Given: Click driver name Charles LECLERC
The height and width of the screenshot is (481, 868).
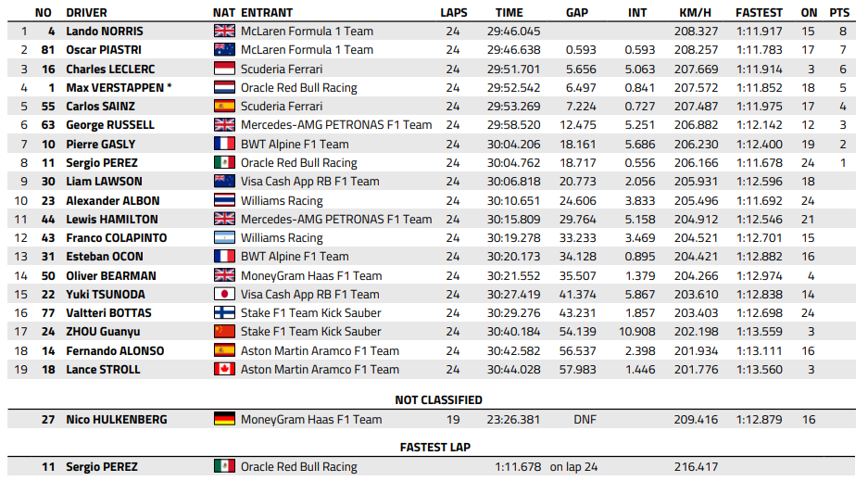Looking at the screenshot, I should click(x=110, y=70).
